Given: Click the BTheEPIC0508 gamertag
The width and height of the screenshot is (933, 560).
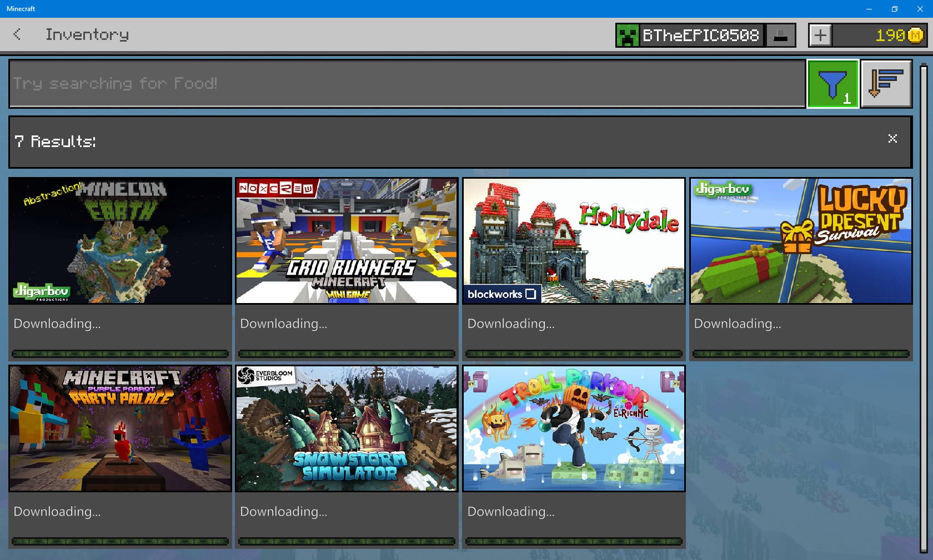Looking at the screenshot, I should click(701, 36).
